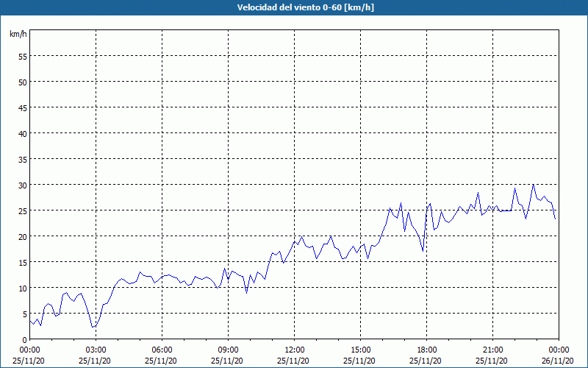
Task: Click the 26/11/20 date label
Action: point(559,361)
